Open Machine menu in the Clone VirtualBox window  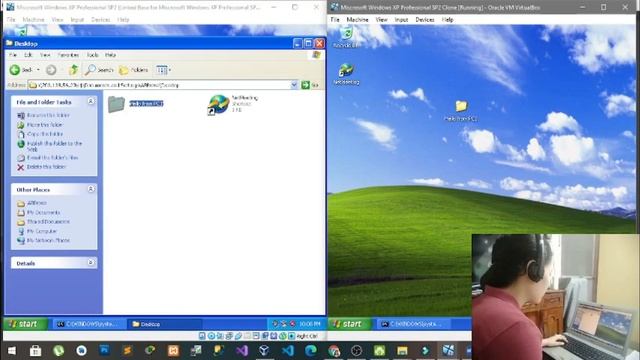pos(357,20)
